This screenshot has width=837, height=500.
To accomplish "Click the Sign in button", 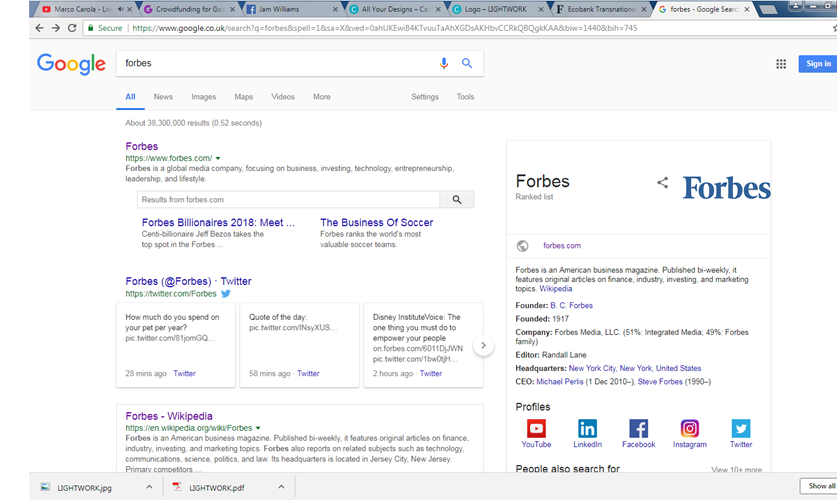I will click(x=818, y=64).
